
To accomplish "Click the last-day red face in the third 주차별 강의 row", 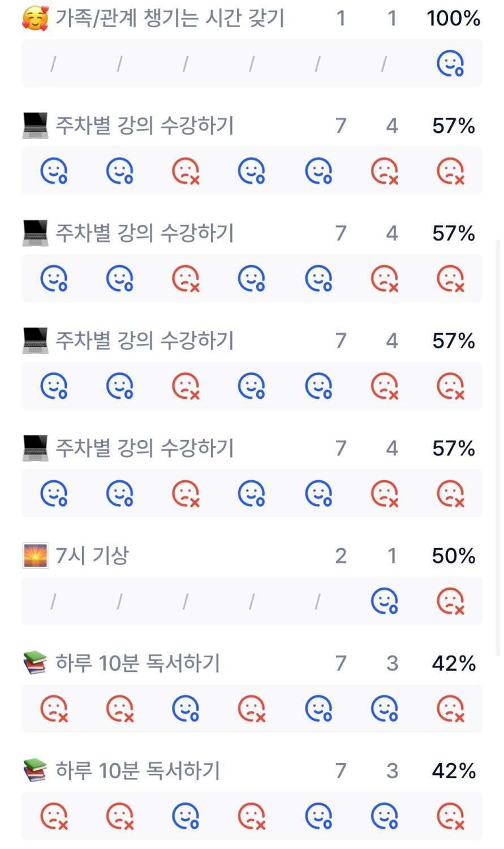I will pos(451,386).
